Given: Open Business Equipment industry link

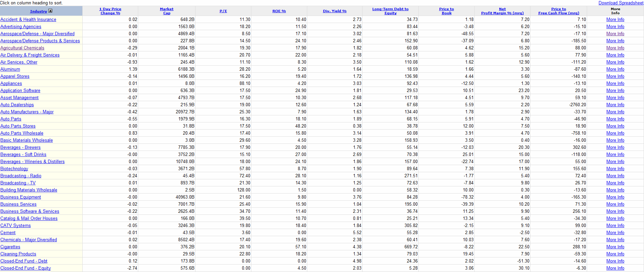Looking at the screenshot, I should [21, 197].
